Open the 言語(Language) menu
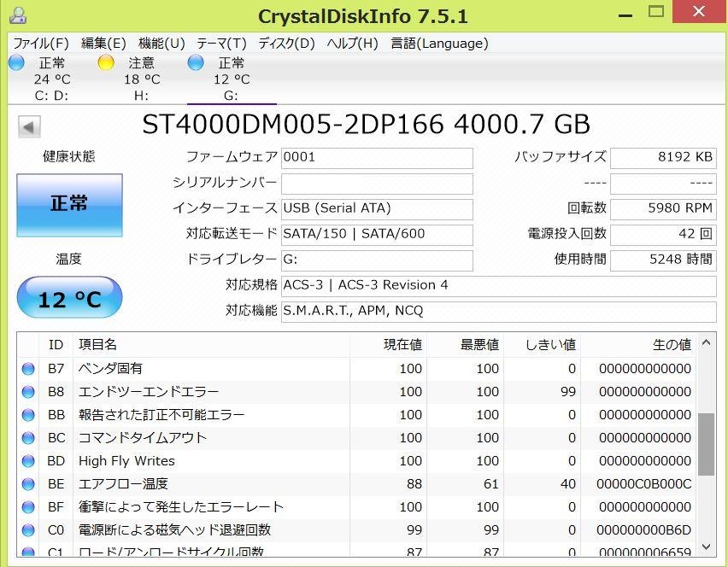Viewport: 728px width, 567px height. [x=439, y=44]
